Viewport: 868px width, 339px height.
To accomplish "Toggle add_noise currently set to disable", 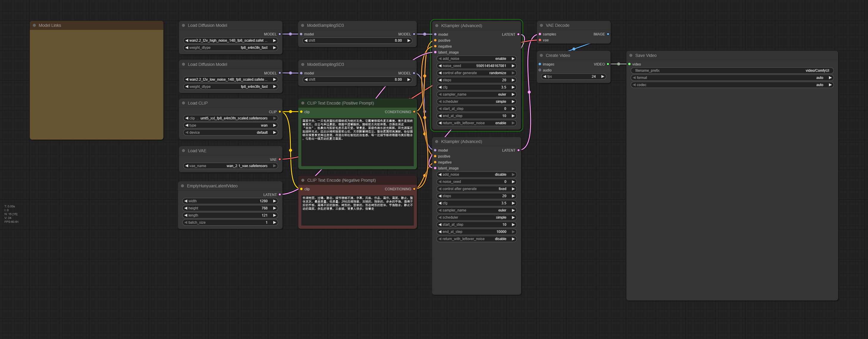I will click(477, 174).
